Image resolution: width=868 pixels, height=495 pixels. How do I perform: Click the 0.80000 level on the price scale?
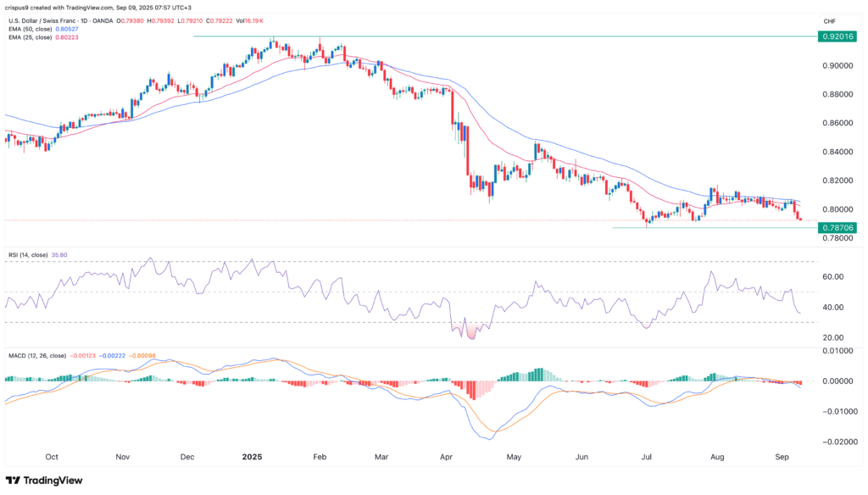pos(835,209)
